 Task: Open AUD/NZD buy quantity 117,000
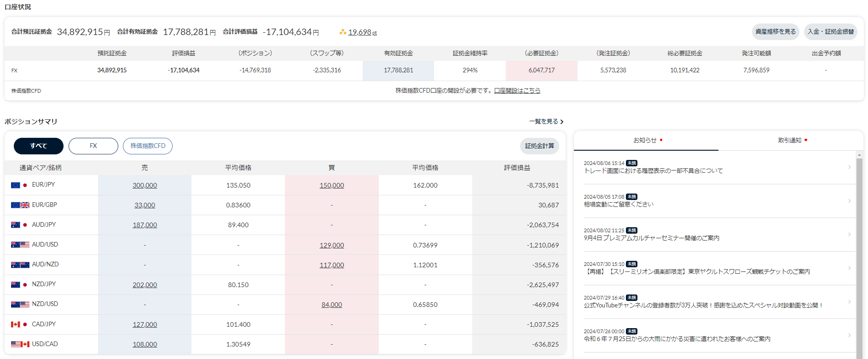pos(332,265)
